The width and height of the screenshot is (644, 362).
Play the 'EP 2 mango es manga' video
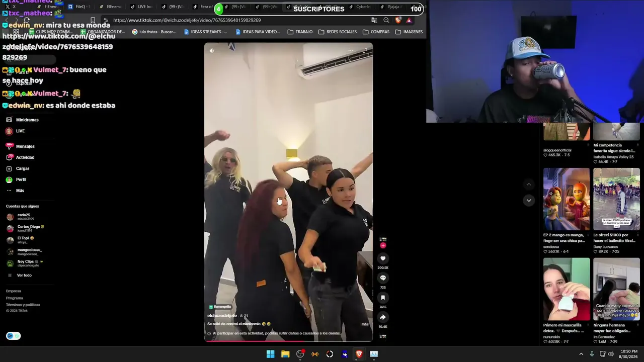click(566, 199)
